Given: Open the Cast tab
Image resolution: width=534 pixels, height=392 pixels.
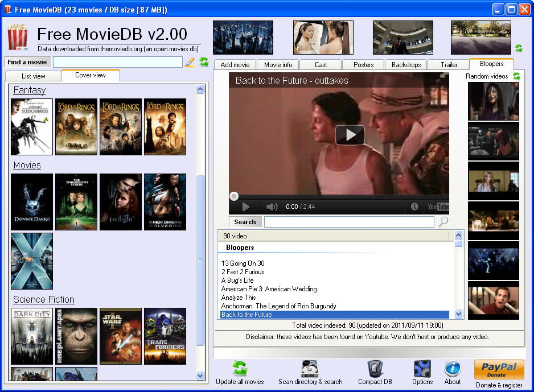Looking at the screenshot, I should [x=321, y=65].
